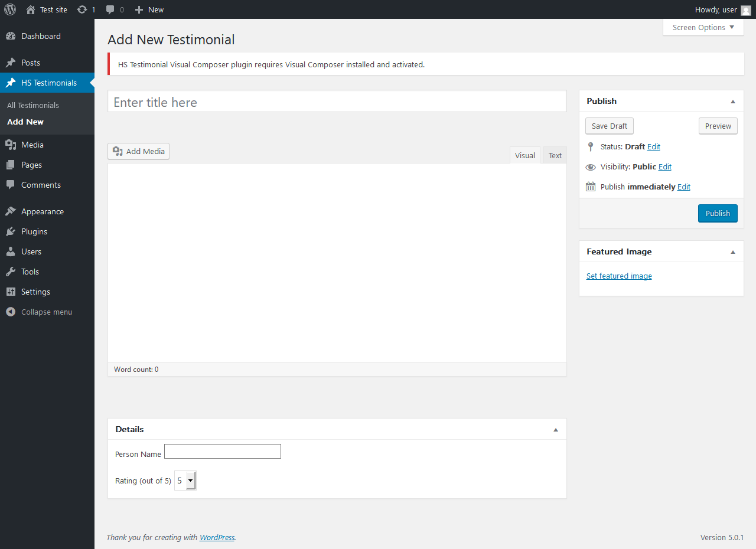Switch to the Visual editor tab

pyautogui.click(x=525, y=155)
